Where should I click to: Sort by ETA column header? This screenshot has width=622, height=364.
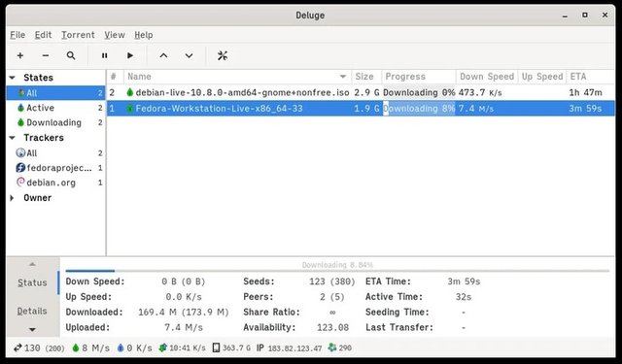point(591,77)
